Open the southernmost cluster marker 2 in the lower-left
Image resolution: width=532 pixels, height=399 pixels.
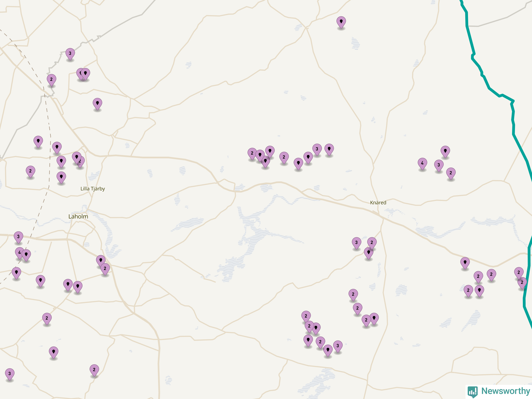point(94,370)
